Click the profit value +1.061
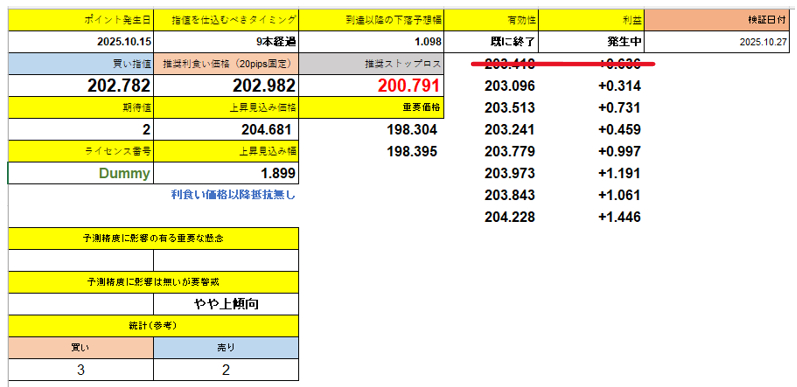This screenshot has width=797, height=387. click(x=619, y=195)
